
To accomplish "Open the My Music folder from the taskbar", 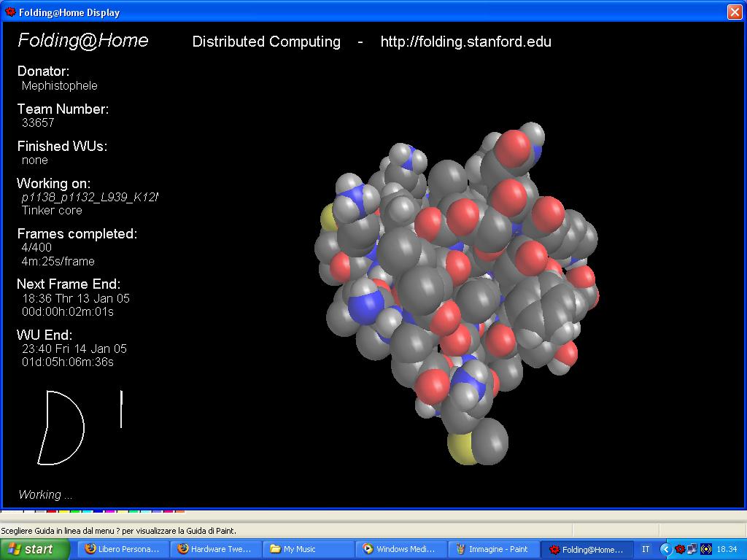I will click(309, 549).
